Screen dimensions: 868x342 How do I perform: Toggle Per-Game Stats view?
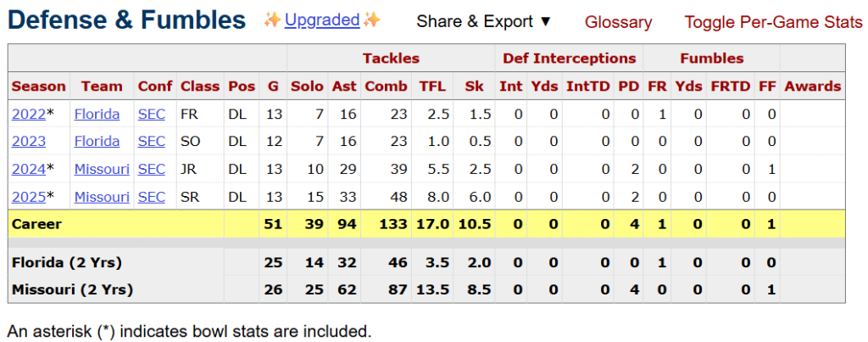[x=773, y=23]
